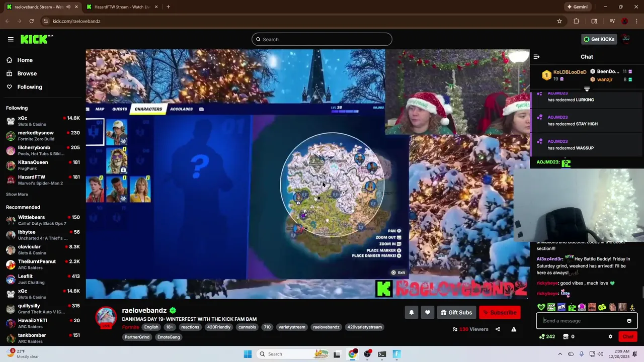Select the green heart emote
The width and height of the screenshot is (644, 362).
[541, 307]
